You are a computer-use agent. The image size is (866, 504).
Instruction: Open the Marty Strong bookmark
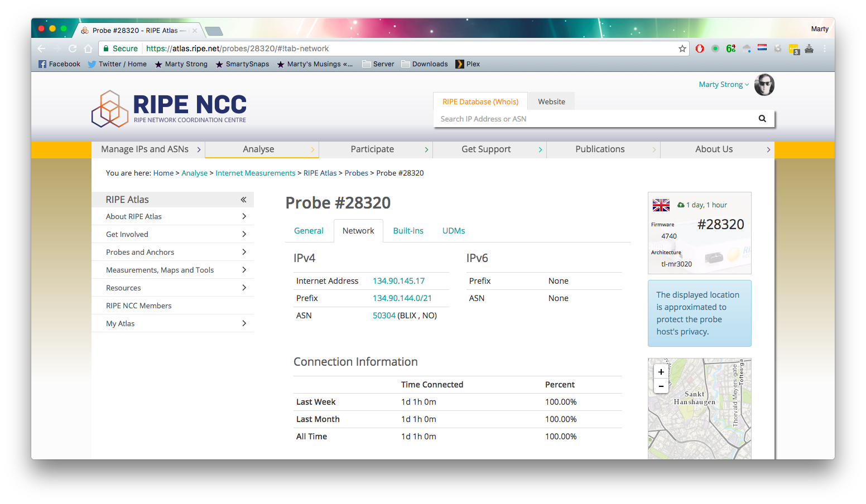(x=181, y=64)
